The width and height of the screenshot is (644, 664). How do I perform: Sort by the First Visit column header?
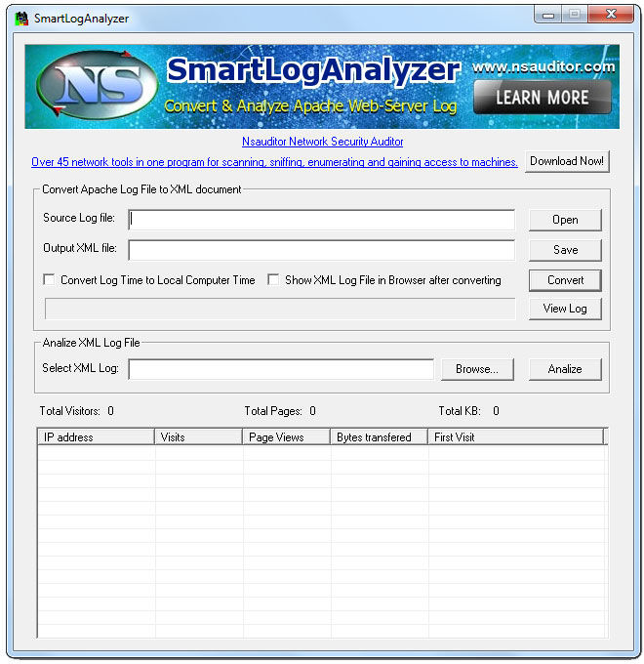point(516,437)
